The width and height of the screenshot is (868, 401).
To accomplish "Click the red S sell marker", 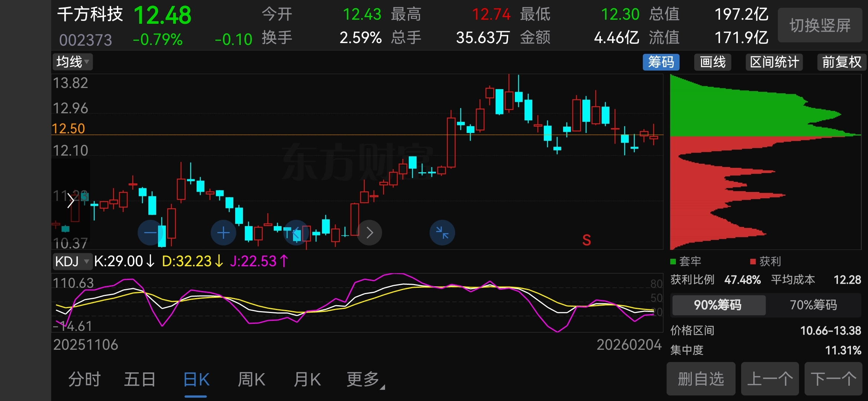I will (x=586, y=240).
